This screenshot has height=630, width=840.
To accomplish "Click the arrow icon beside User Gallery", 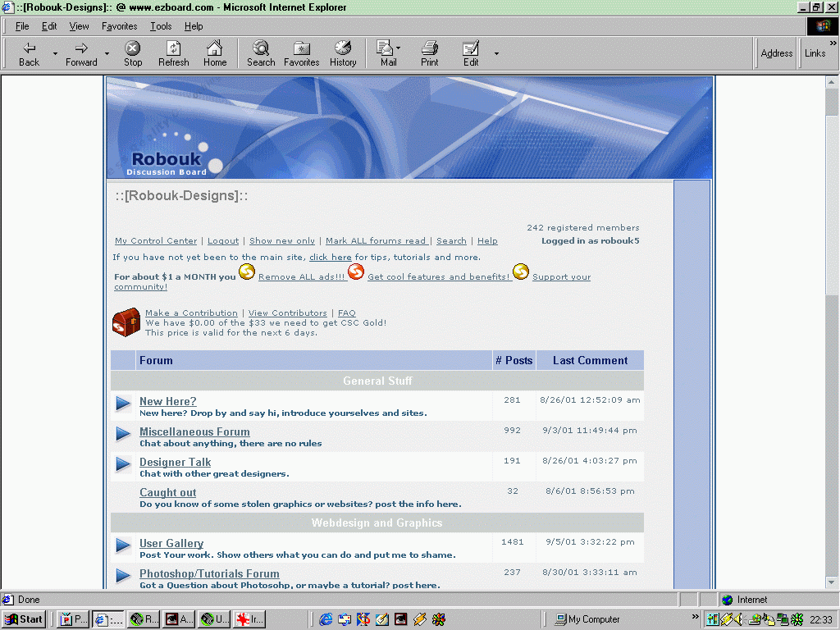I will 123,546.
